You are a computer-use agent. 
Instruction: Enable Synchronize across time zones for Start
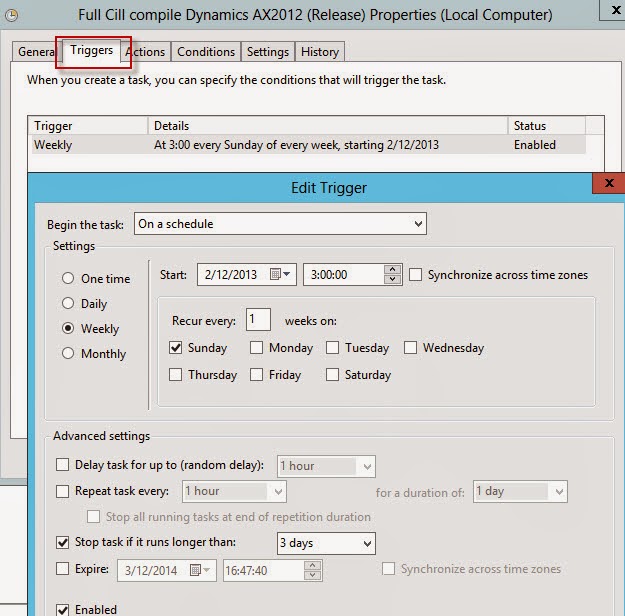tap(415, 274)
